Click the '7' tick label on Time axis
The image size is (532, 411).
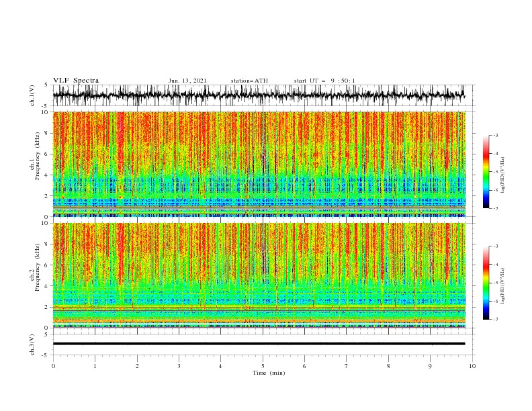[347, 366]
